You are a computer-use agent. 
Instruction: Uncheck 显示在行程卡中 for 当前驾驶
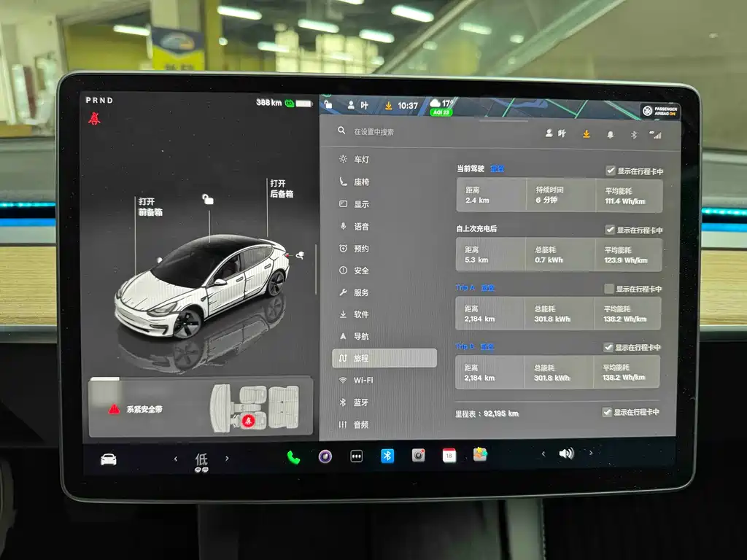[x=611, y=171]
